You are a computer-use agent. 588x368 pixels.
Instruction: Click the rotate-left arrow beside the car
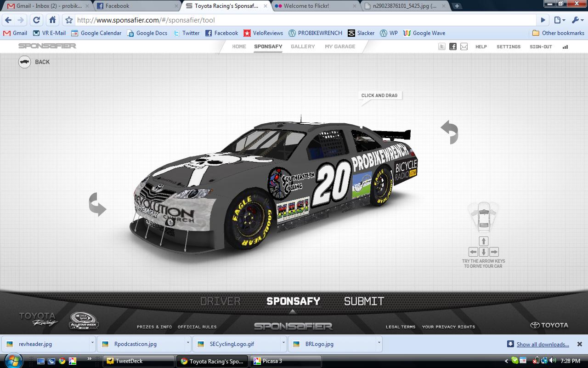tap(97, 205)
